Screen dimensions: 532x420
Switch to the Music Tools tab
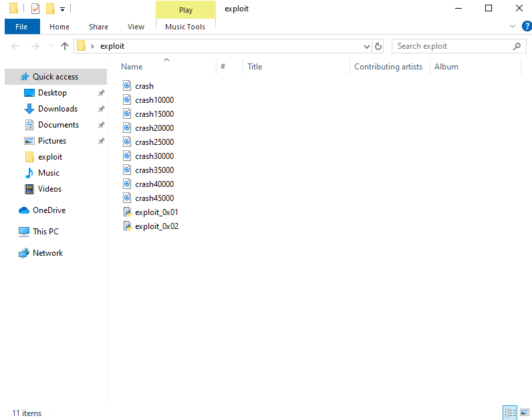coord(185,27)
